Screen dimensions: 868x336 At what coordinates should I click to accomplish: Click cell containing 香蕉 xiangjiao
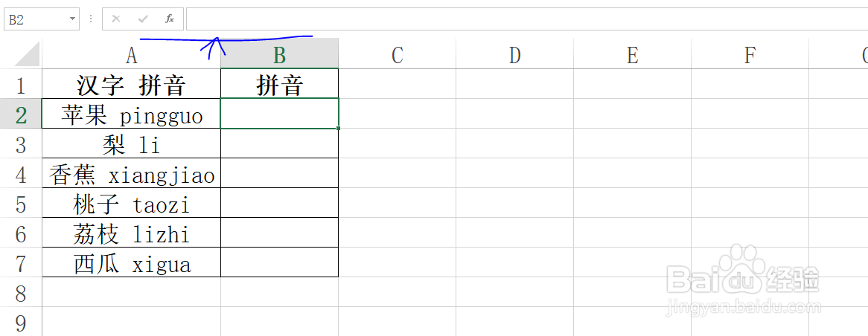point(131,175)
